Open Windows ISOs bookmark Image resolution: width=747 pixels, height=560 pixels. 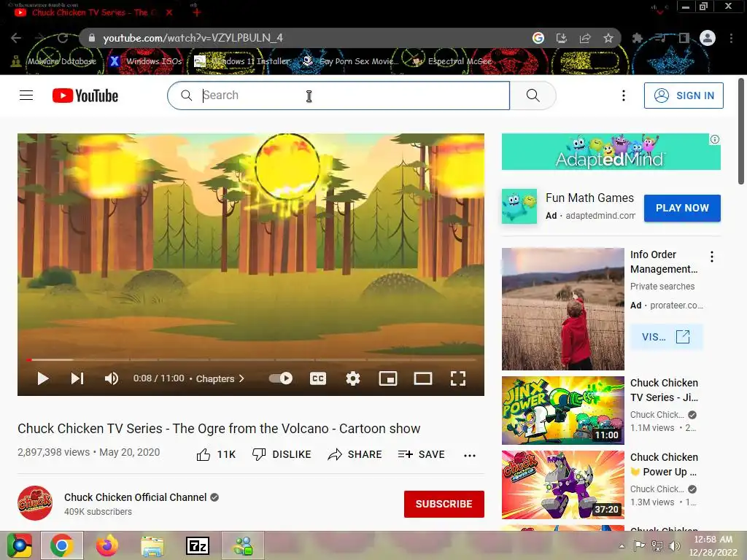(146, 61)
